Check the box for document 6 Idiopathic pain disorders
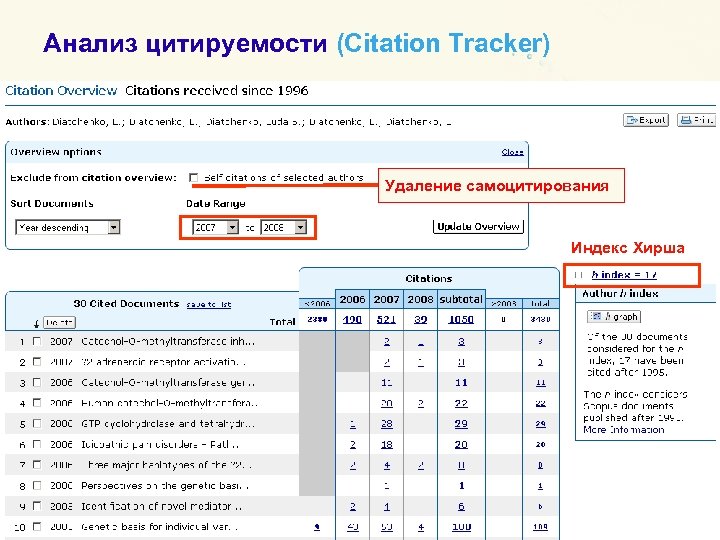Screen dimensions: 720x540 coord(37,444)
